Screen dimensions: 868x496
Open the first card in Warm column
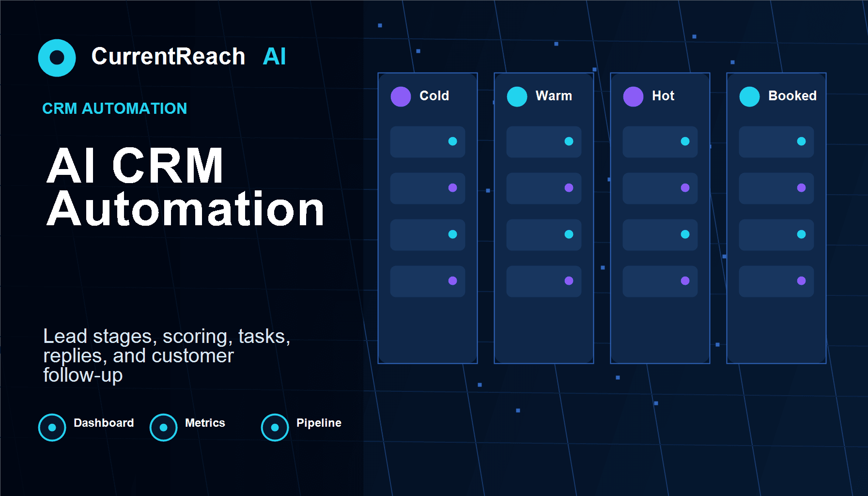(x=544, y=142)
